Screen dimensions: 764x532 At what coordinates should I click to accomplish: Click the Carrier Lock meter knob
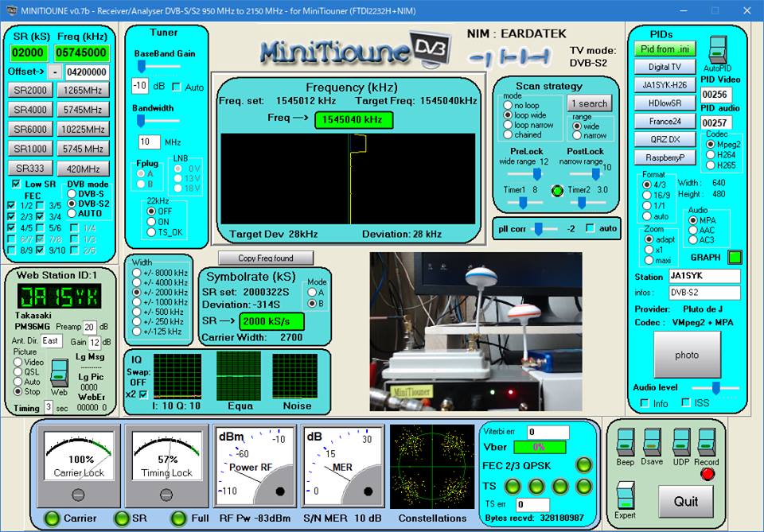pyautogui.click(x=78, y=495)
